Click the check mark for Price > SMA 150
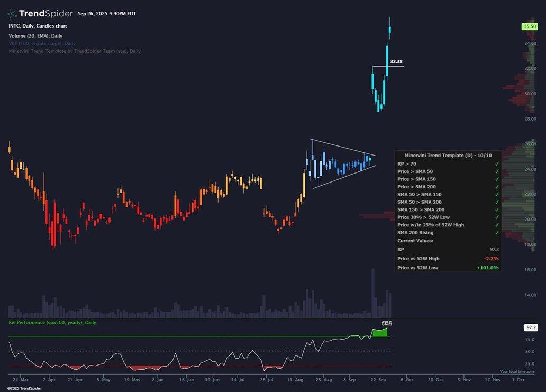The width and height of the screenshot is (546, 392). (497, 179)
